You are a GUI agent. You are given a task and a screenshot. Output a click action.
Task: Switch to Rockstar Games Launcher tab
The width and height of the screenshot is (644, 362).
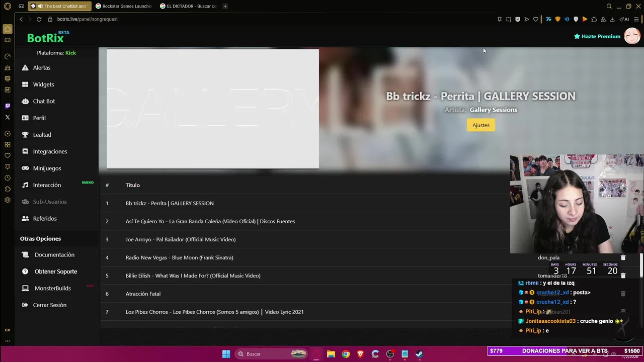(x=124, y=6)
